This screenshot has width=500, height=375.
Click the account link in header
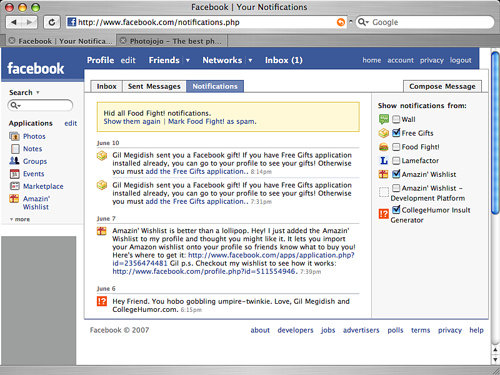click(x=400, y=60)
